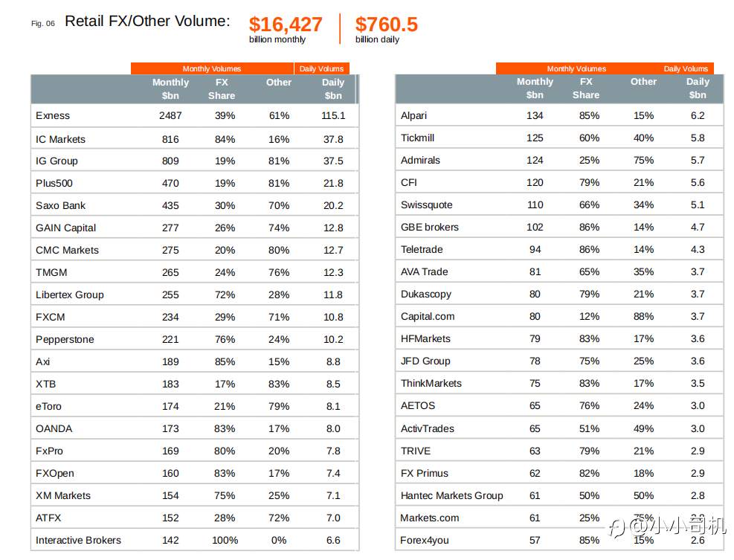Select the Forex4you row label
Image resolution: width=734 pixels, height=560 pixels.
coord(424,541)
